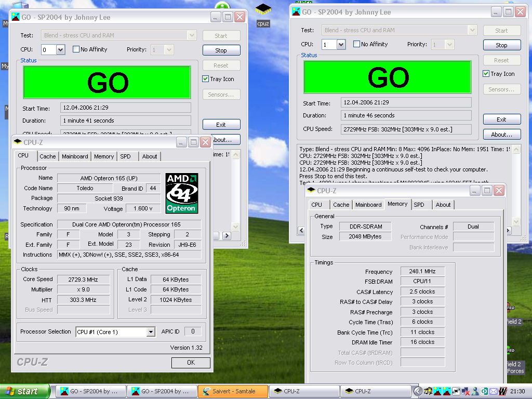The image size is (532, 399).
Task: Click the AMD 64 Opteron logo
Action: click(181, 193)
